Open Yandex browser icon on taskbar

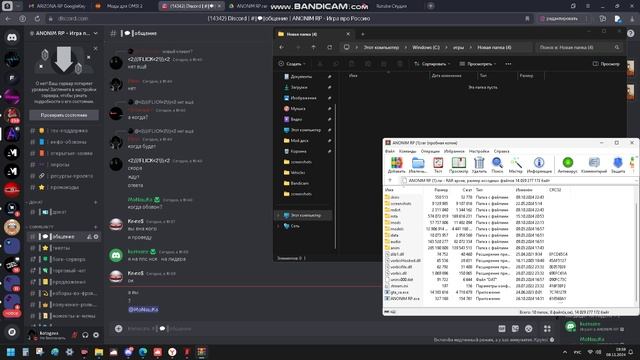[x=172, y=352]
